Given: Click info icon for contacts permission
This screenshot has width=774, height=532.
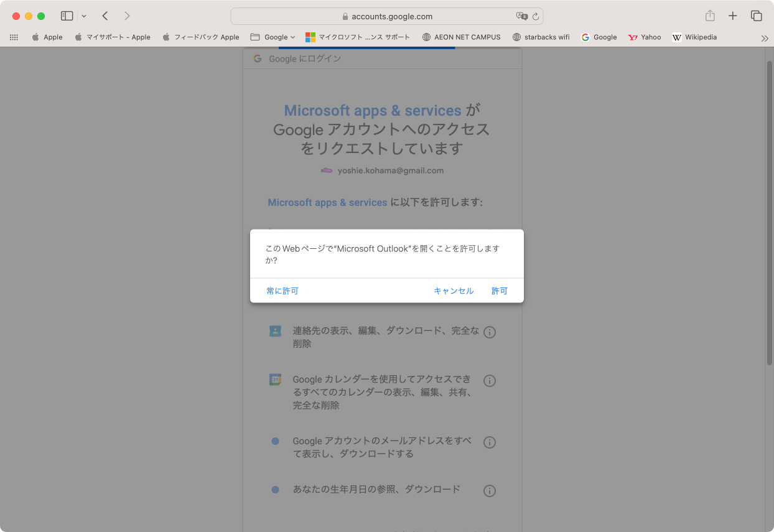Looking at the screenshot, I should (490, 332).
